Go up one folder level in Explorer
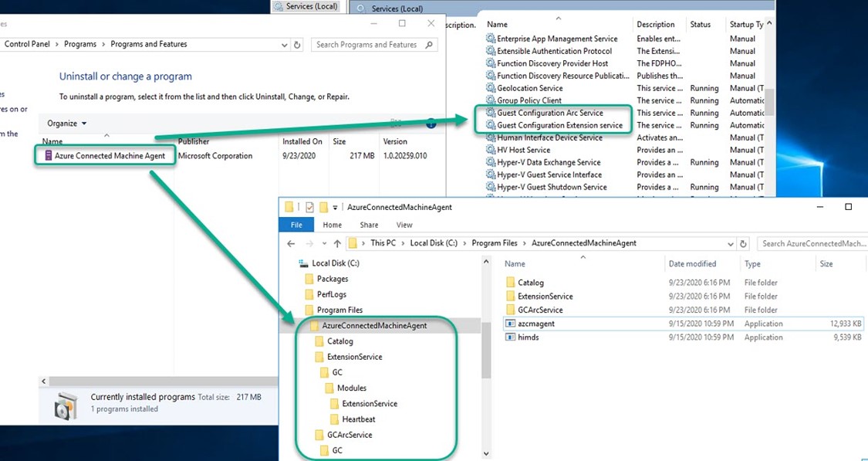The image size is (868, 461). click(x=337, y=243)
